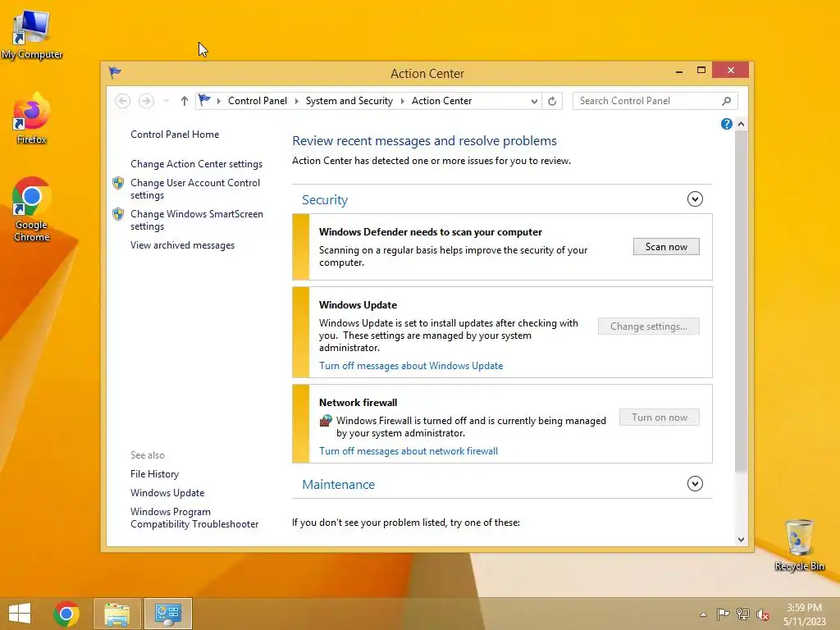Open View archived messages
Screen dimensions: 840x630
click(x=182, y=245)
